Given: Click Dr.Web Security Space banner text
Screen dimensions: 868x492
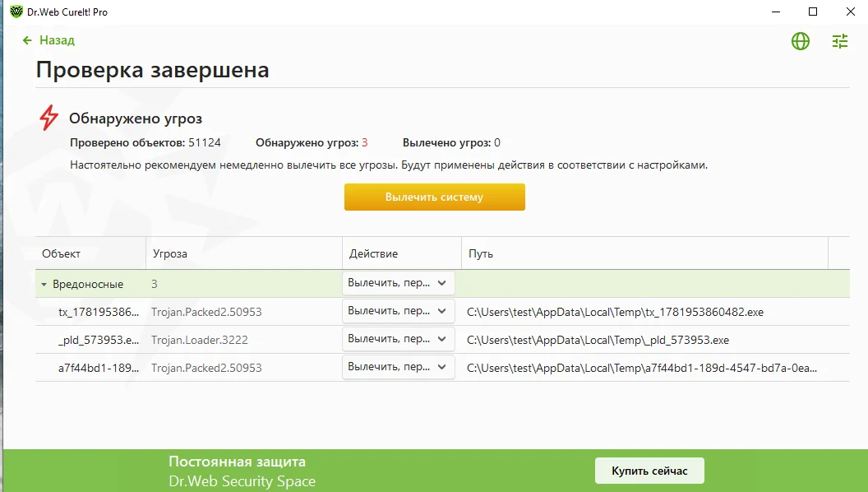Looking at the screenshot, I should (242, 481).
